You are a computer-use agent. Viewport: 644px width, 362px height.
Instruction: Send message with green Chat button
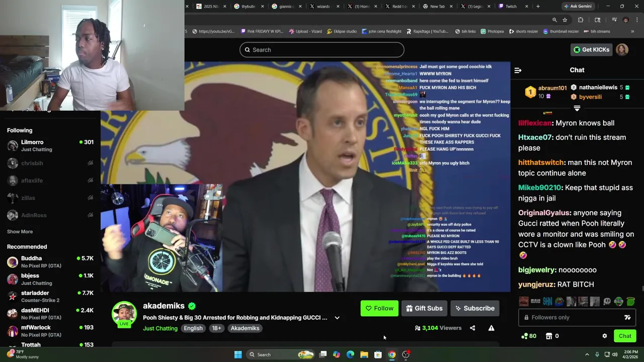point(625,336)
